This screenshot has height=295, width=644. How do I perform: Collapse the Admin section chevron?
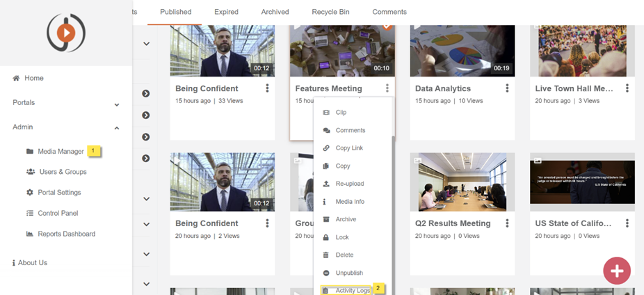point(116,127)
